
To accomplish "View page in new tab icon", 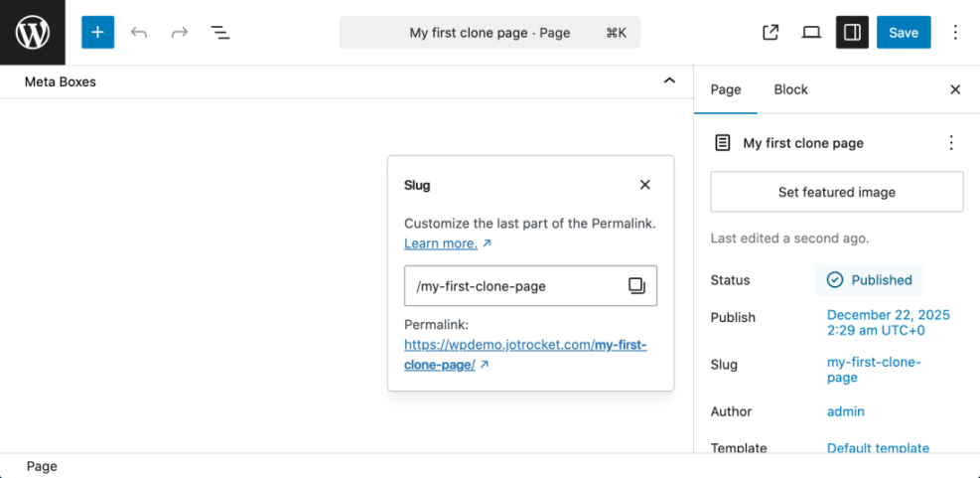I will [770, 33].
